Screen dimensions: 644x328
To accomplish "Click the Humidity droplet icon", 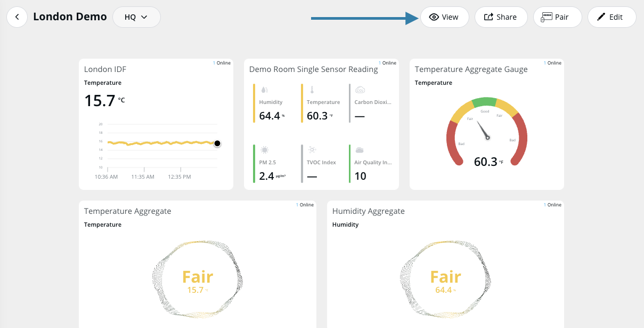I will click(x=264, y=90).
